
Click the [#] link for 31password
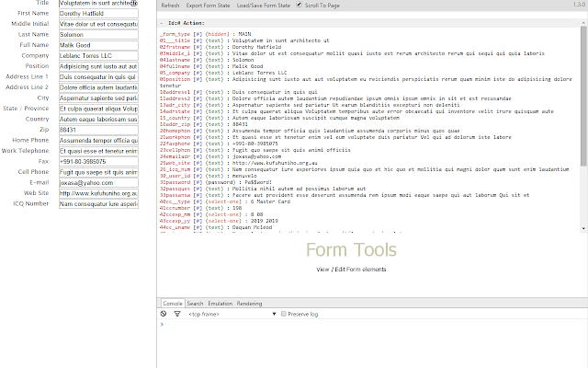point(198,182)
